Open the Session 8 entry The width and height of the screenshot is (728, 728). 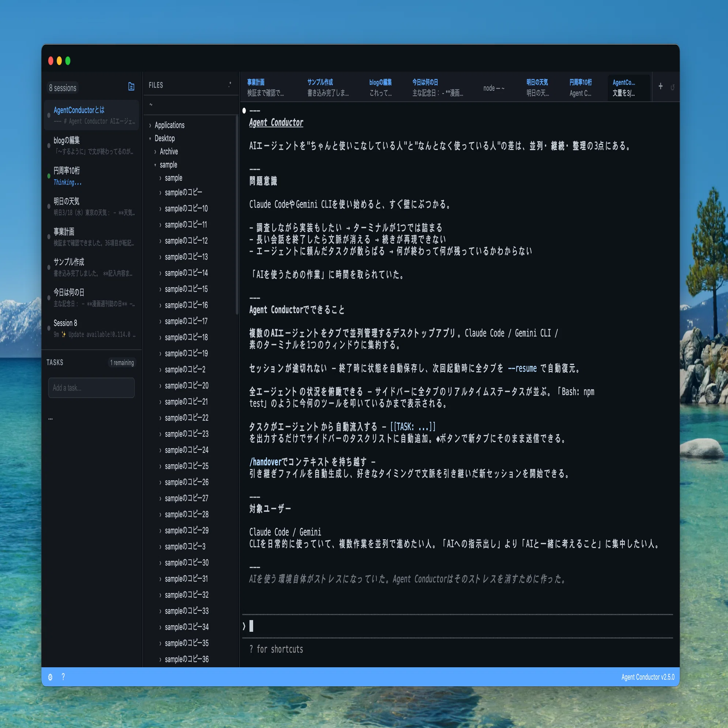[x=91, y=328]
